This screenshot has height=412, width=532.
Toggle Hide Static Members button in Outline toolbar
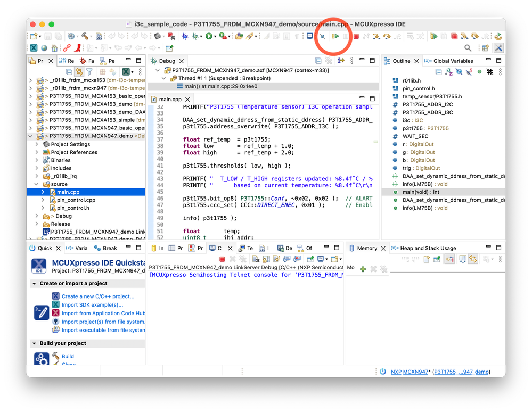coord(469,72)
